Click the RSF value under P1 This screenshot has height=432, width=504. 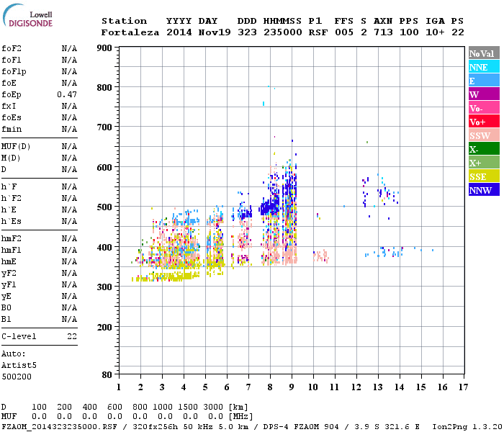[318, 32]
